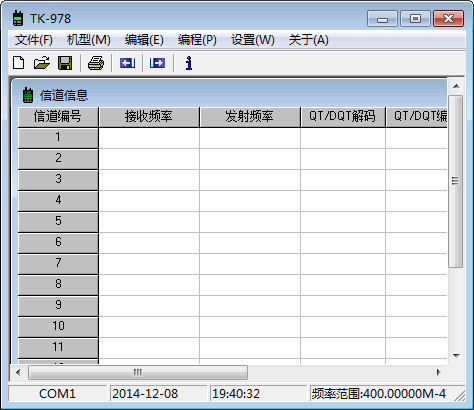Click the QT/DQT解码 cell for channel 2

(x=343, y=159)
